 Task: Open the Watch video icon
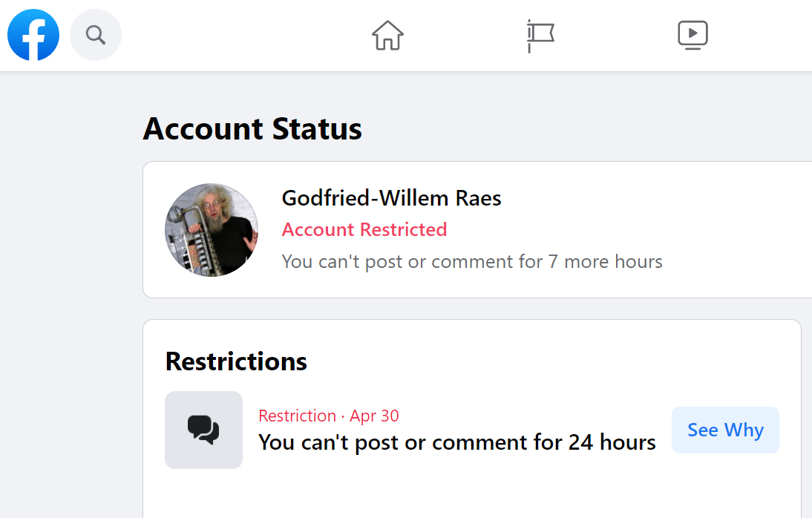(693, 35)
